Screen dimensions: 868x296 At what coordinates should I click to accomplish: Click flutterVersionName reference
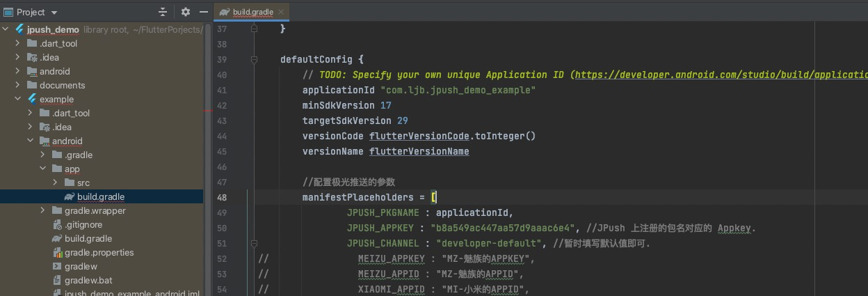pos(419,151)
